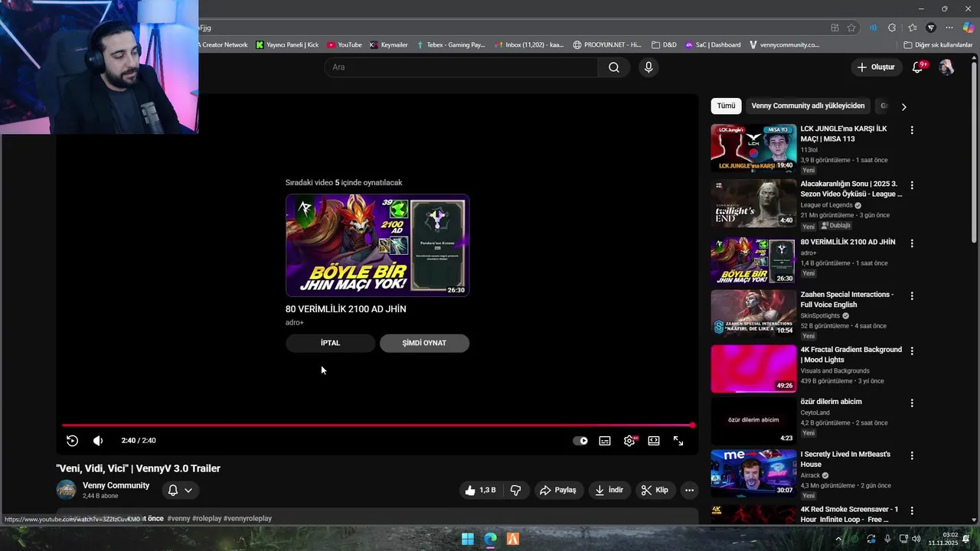Toggle subtitles in the player

[605, 441]
